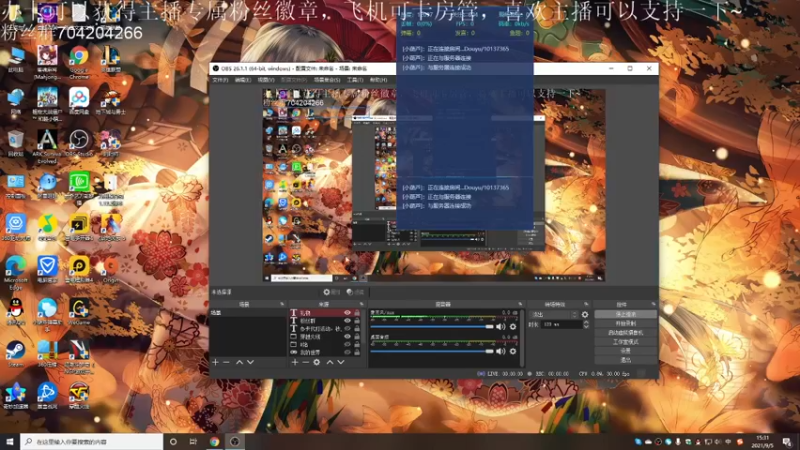800x450 pixels.
Task: Remove the selected scene with the minus icon
Action: 227,362
